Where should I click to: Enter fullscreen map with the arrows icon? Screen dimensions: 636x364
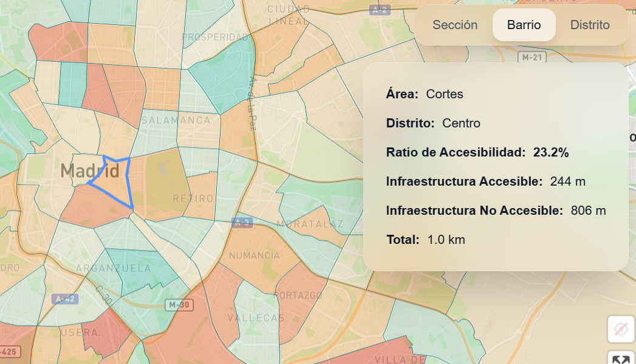pyautogui.click(x=620, y=359)
